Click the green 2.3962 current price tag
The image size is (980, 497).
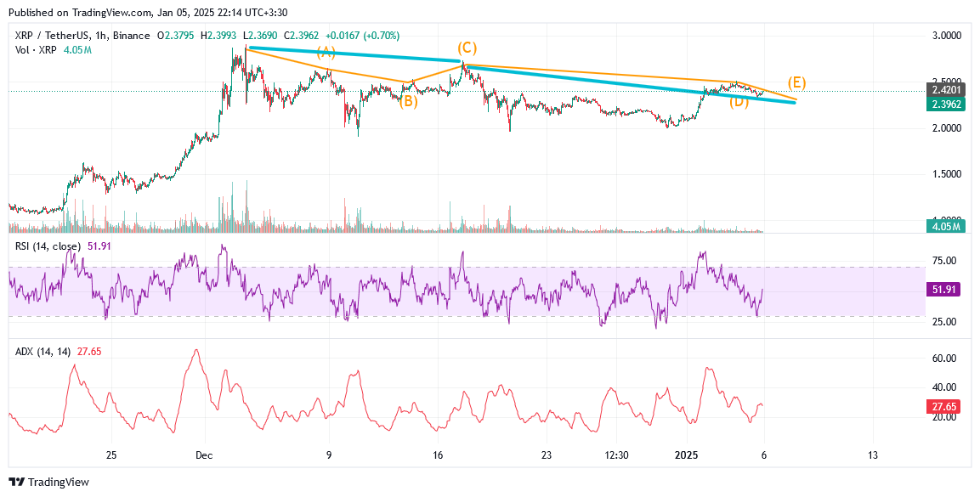(946, 104)
